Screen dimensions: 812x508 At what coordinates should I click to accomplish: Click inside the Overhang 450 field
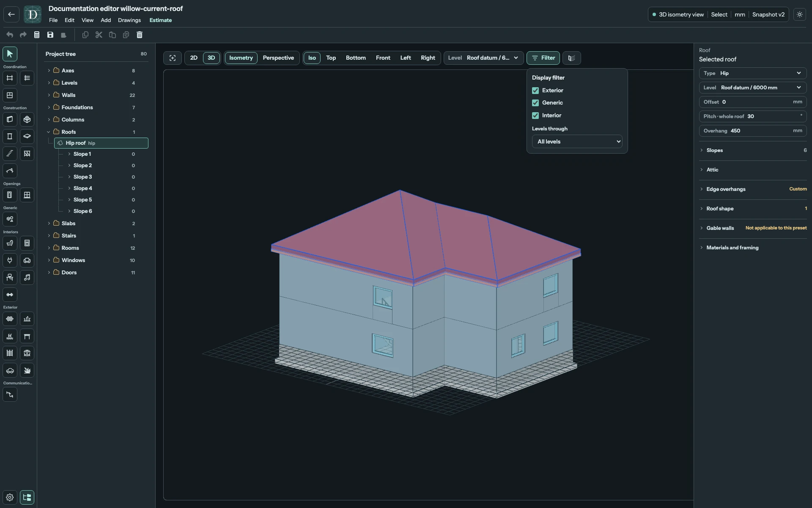(x=752, y=131)
